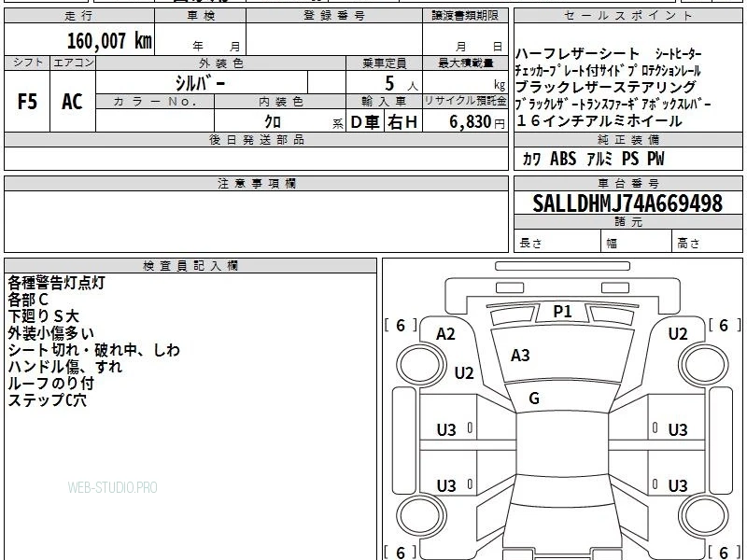Select the アルミ equipment code
The image size is (747, 560).
pyautogui.click(x=599, y=159)
